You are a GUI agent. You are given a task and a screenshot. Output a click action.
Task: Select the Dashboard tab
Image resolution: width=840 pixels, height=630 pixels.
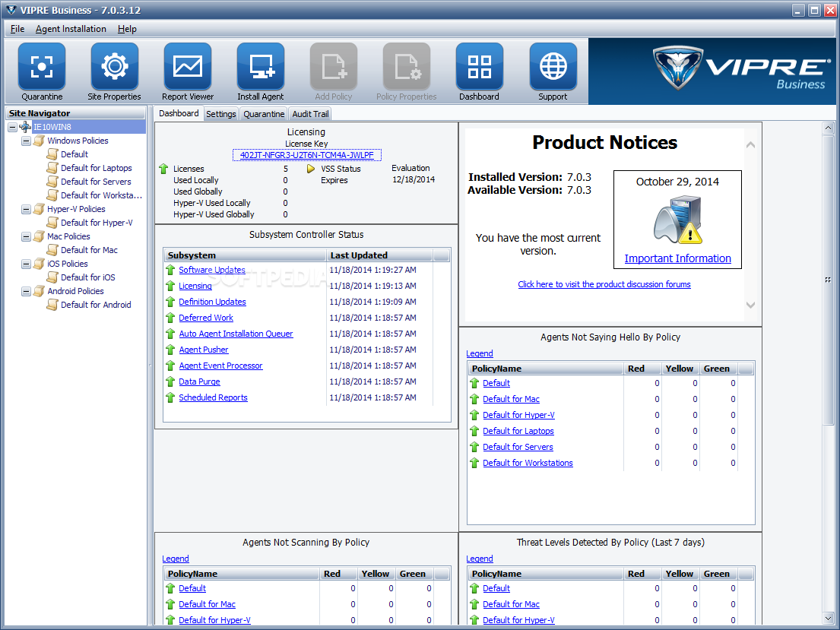[x=179, y=113]
